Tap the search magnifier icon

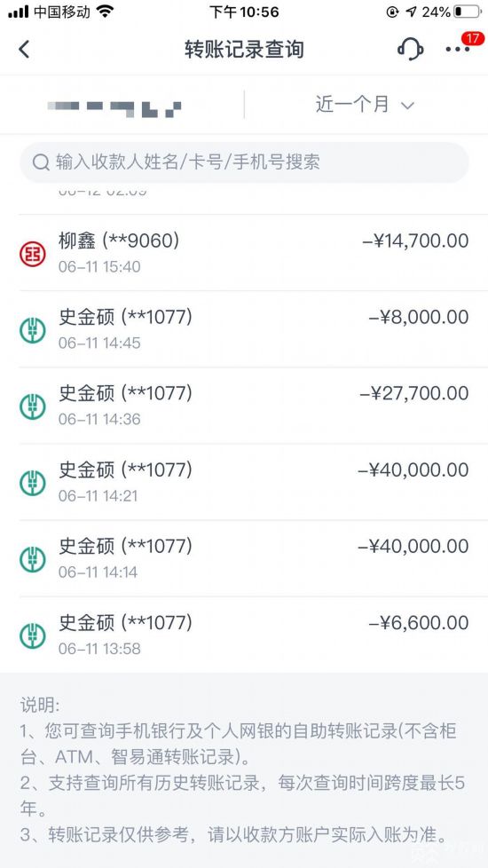41,162
